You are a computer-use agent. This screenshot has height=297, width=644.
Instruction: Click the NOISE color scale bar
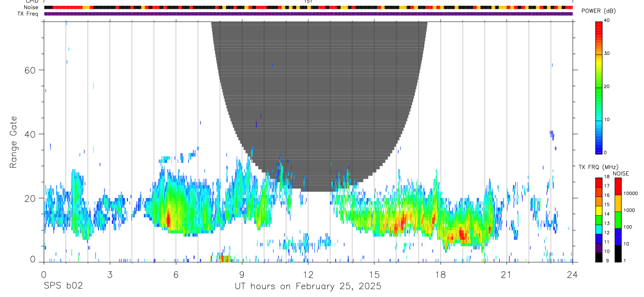618,219
